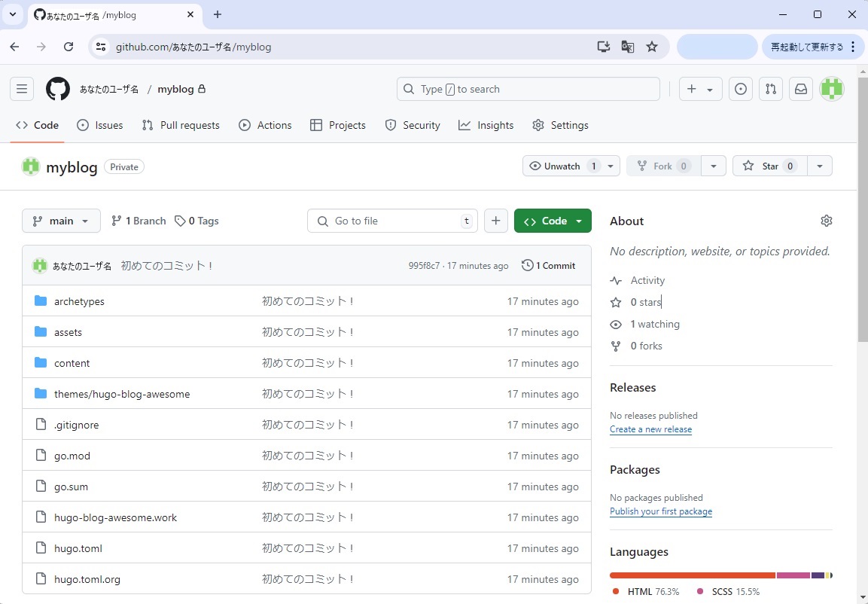Image resolution: width=868 pixels, height=604 pixels.
Task: Bookmark this page with star icon
Action: [x=651, y=47]
